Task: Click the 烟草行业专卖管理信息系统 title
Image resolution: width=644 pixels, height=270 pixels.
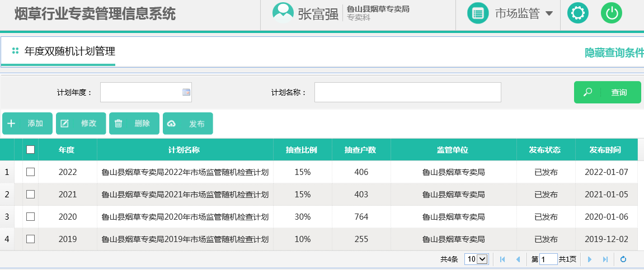Action: click(x=95, y=13)
